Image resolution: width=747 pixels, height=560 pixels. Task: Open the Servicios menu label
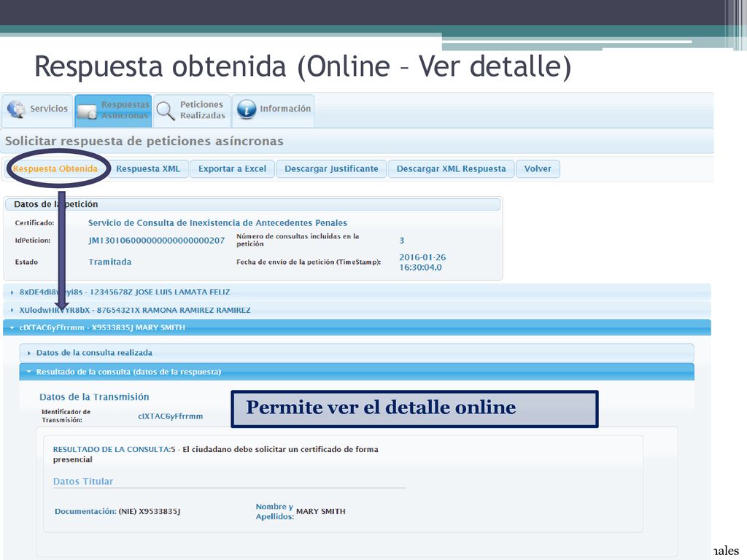49,109
